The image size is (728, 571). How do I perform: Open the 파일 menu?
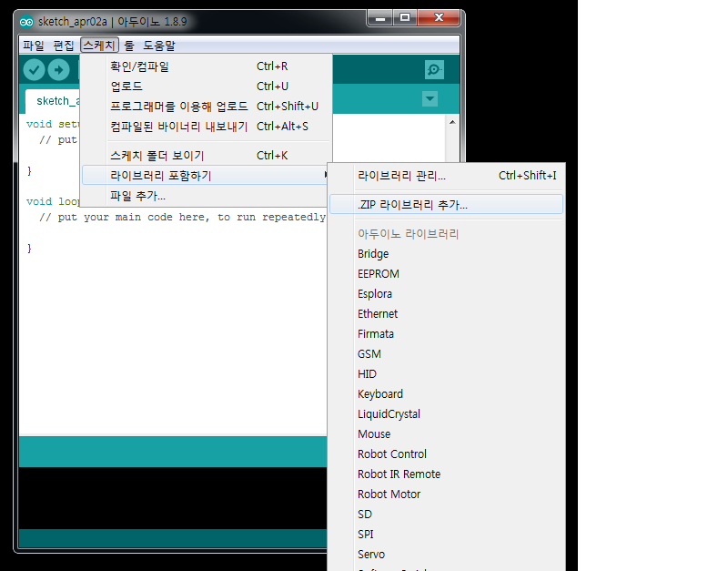click(x=34, y=46)
